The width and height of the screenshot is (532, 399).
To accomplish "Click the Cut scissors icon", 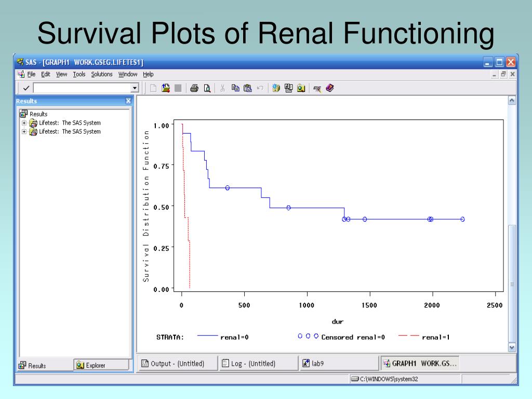I will pos(222,88).
